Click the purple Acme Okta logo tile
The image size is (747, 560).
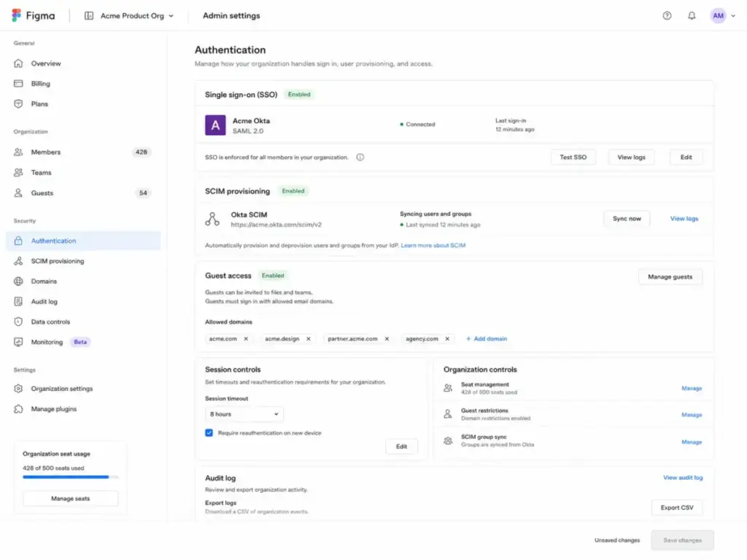(x=215, y=125)
